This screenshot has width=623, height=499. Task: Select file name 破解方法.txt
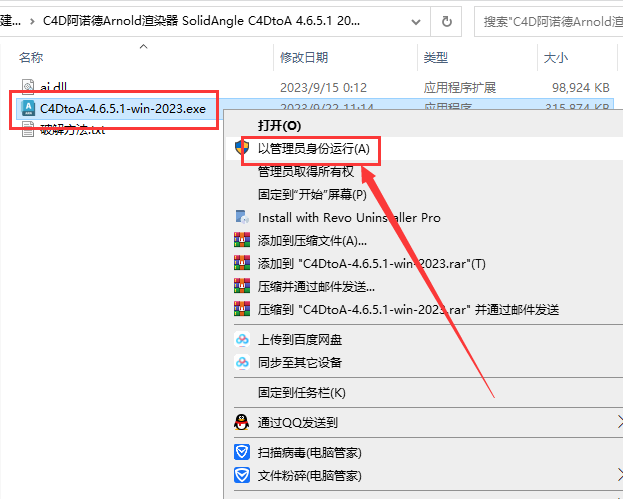click(72, 130)
